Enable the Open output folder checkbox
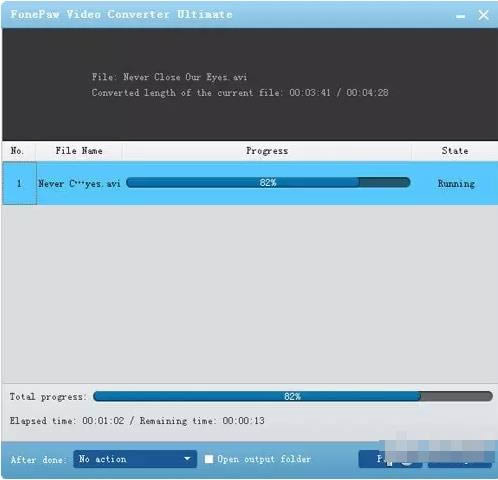The width and height of the screenshot is (498, 480). 209,459
